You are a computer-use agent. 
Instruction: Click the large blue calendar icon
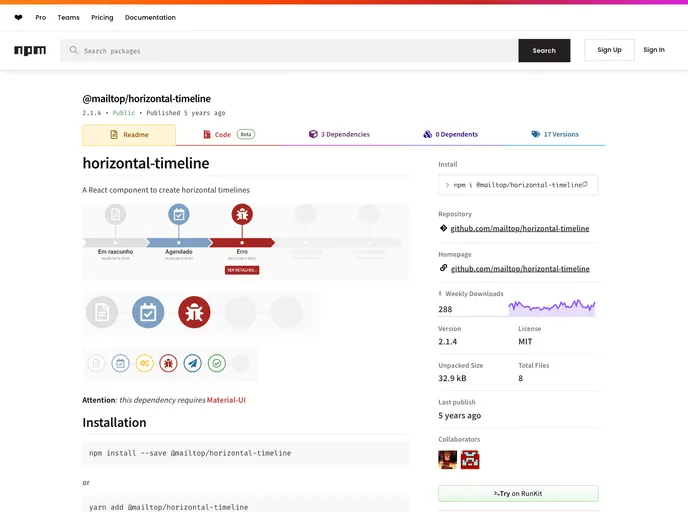(148, 312)
